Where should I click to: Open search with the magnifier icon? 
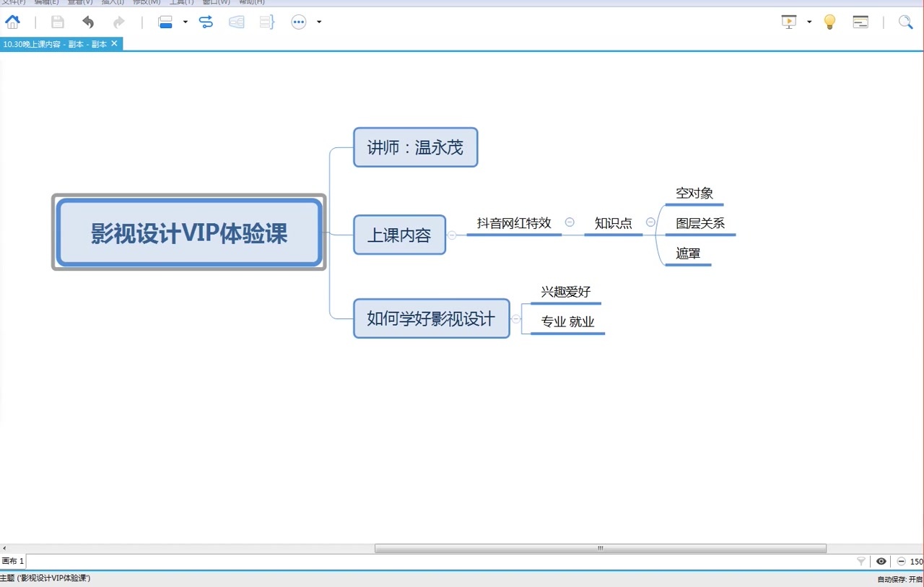pos(905,22)
